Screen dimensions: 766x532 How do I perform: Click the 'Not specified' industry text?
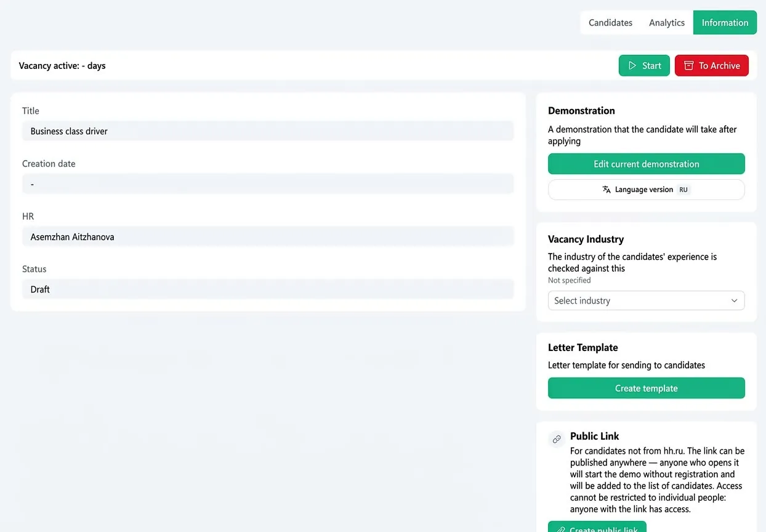point(570,280)
